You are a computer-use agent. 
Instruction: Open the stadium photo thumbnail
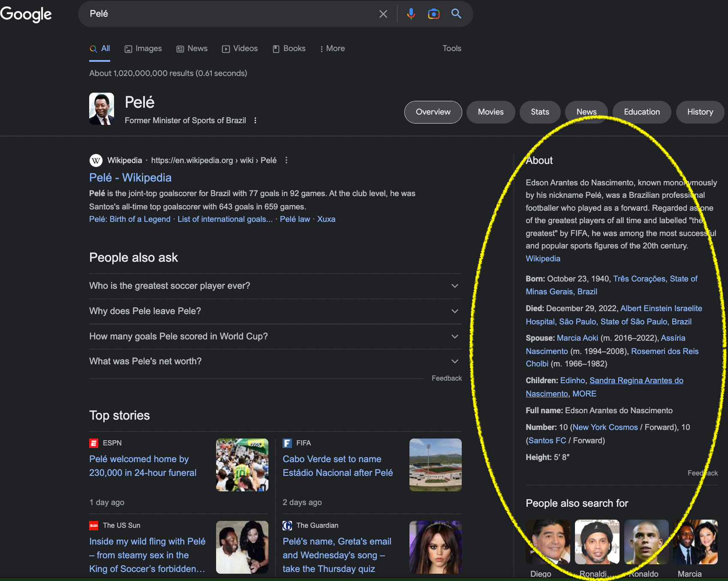[436, 465]
